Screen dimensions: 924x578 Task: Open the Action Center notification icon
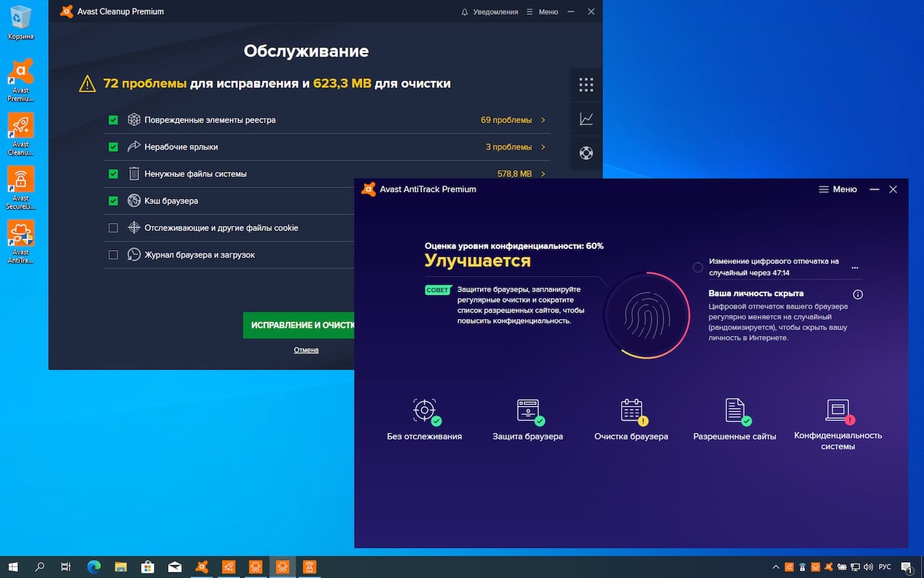pos(907,567)
